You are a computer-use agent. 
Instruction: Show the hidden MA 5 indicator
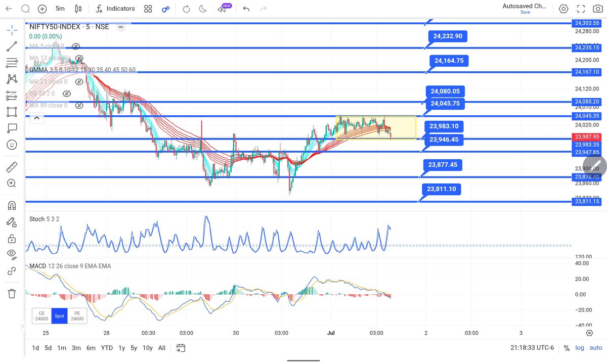coord(76,46)
